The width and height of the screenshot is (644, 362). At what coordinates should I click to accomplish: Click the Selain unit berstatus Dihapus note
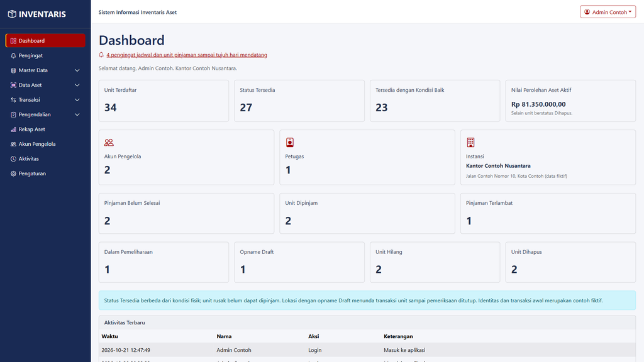point(541,113)
